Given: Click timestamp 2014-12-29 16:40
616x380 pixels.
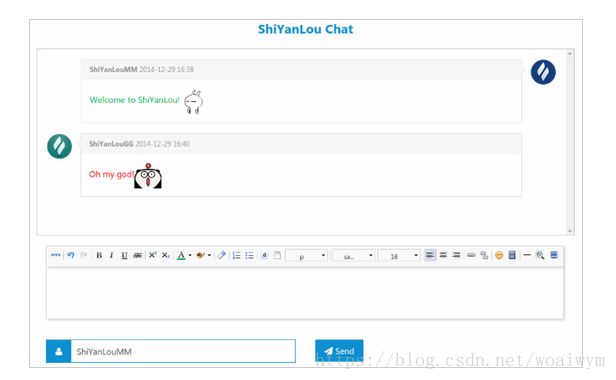Looking at the screenshot, I should point(163,144).
